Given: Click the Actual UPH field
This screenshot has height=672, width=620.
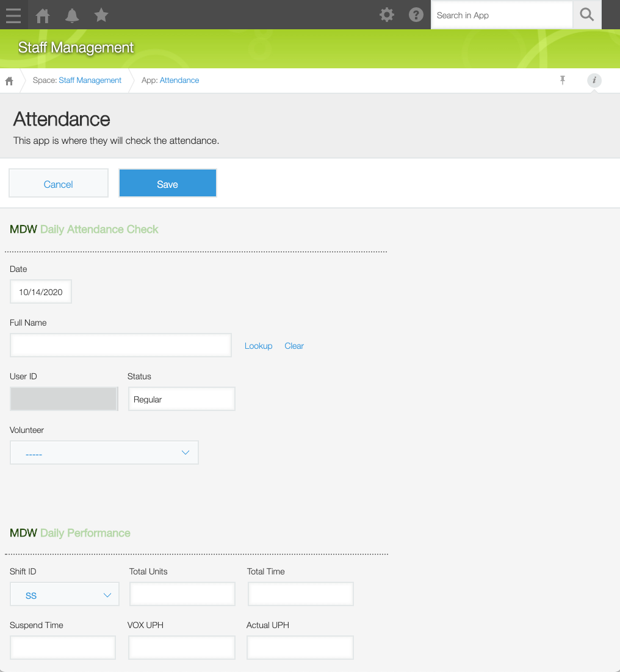Looking at the screenshot, I should tap(300, 648).
